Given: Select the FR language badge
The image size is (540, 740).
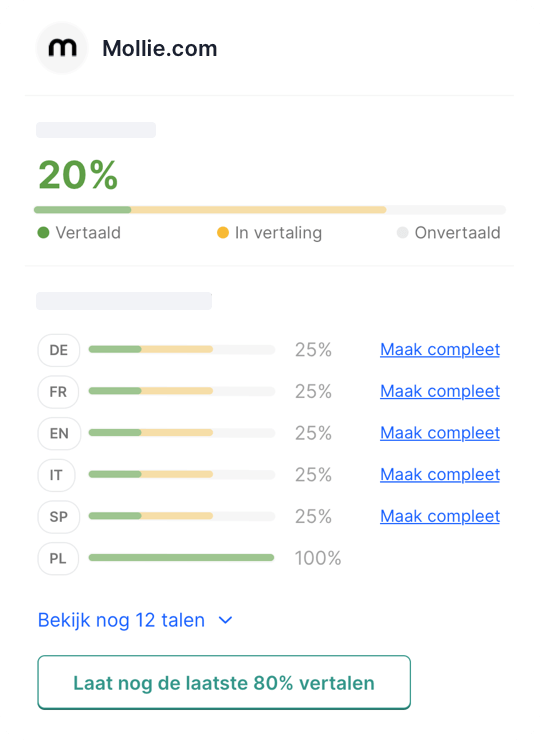Looking at the screenshot, I should [x=58, y=392].
